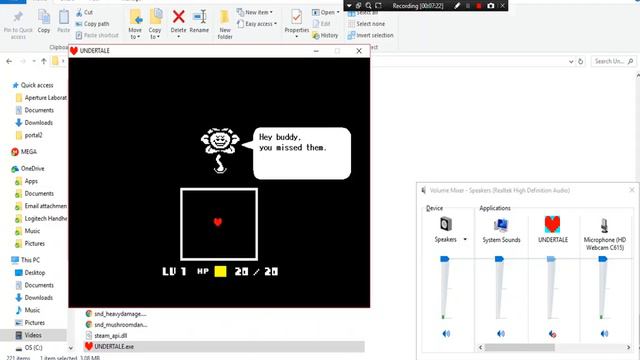
Task: Open the Aperture Laborat folder
Action: [x=41, y=98]
